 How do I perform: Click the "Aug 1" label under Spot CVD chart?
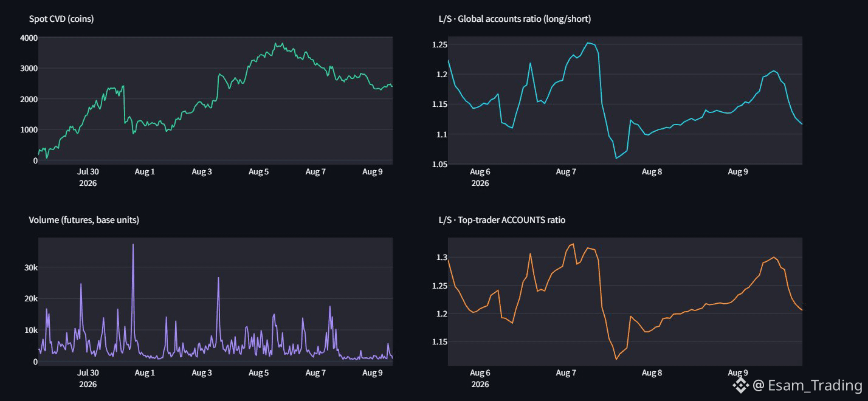tap(145, 172)
